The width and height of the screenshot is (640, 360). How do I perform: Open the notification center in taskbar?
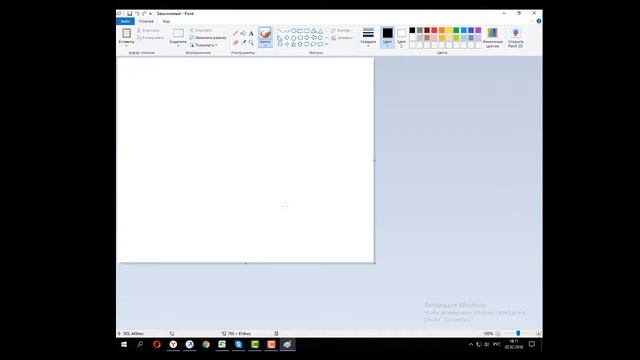532,344
